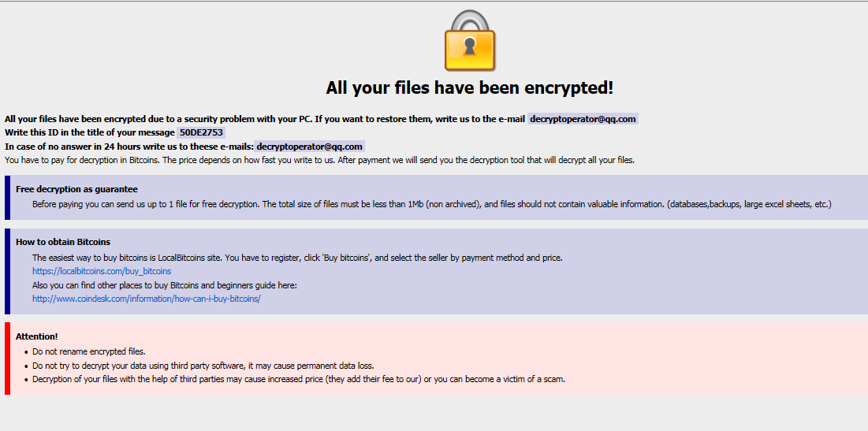868x431 pixels.
Task: Click the third party software warning bullet
Action: [x=203, y=366]
